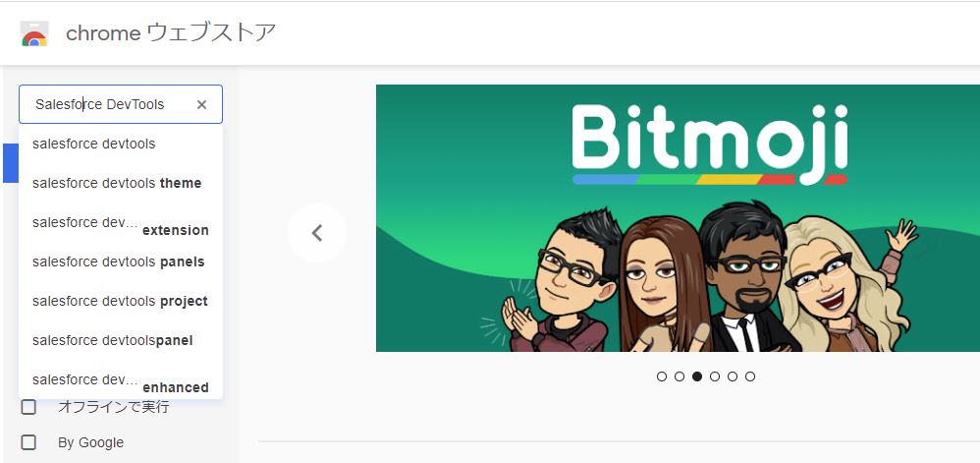Jump to sixth carousel slide dot
The width and height of the screenshot is (980, 463).
750,376
